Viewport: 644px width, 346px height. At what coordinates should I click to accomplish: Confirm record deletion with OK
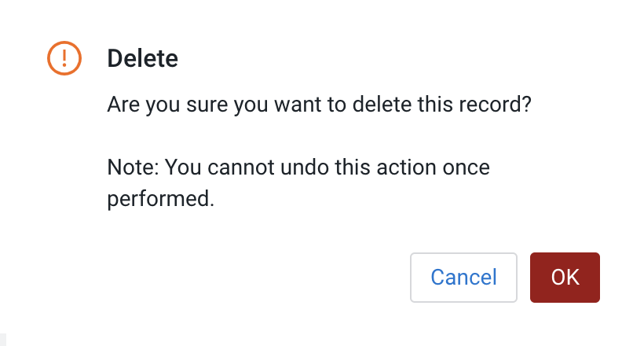coord(565,278)
